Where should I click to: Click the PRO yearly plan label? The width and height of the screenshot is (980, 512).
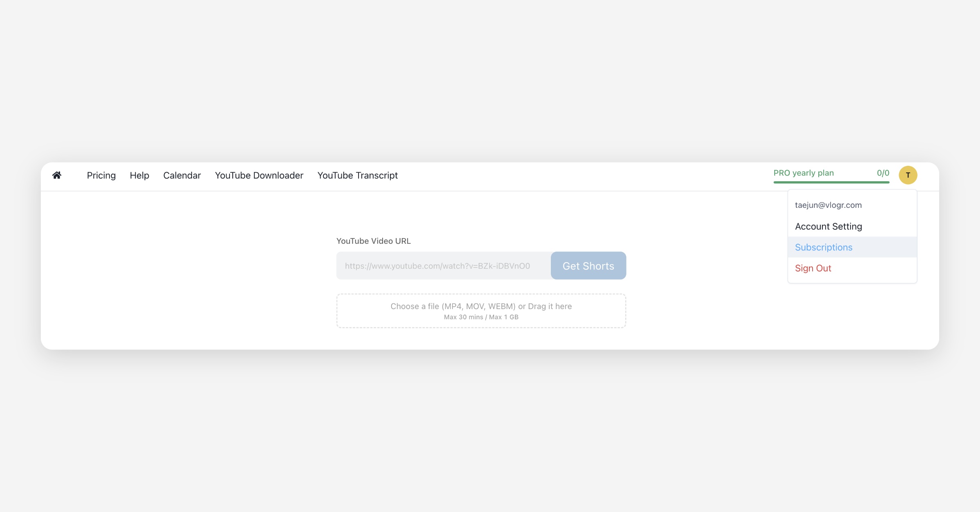coord(803,173)
